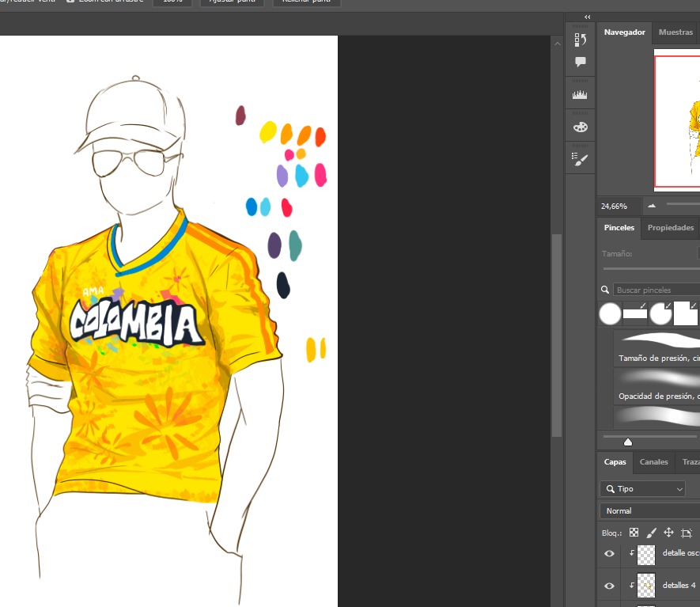Click the dark navy paint dab on canvas
Viewport: 700px width, 607px height.
click(283, 285)
